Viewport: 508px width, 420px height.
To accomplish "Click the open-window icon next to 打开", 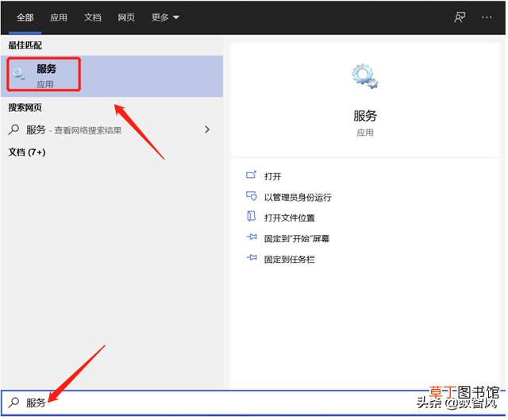I will point(251,175).
